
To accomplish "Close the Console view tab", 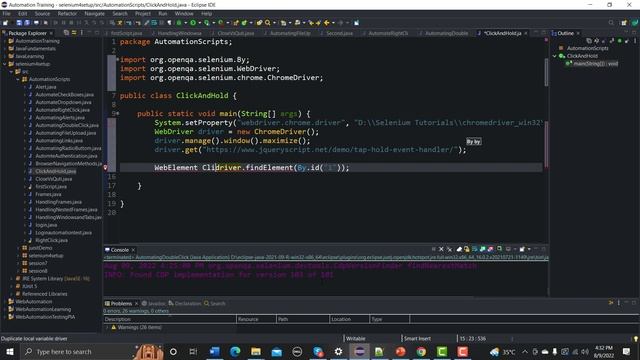I will [x=133, y=250].
